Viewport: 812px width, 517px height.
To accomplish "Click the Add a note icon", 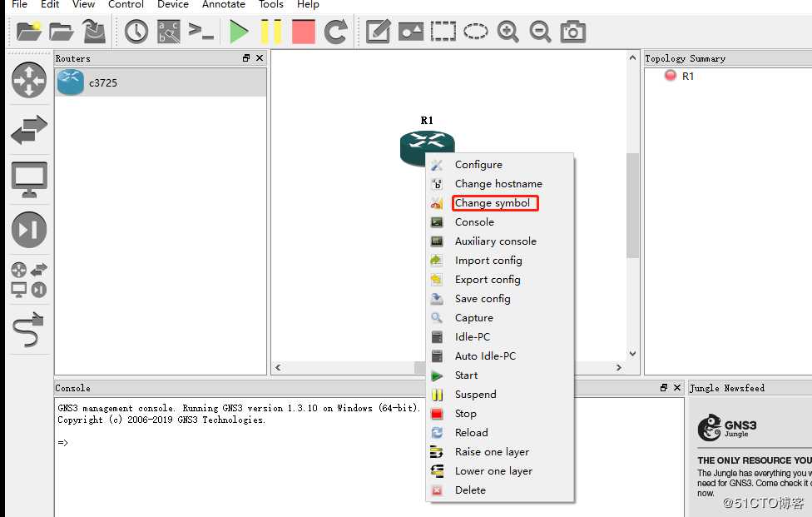I will click(378, 32).
